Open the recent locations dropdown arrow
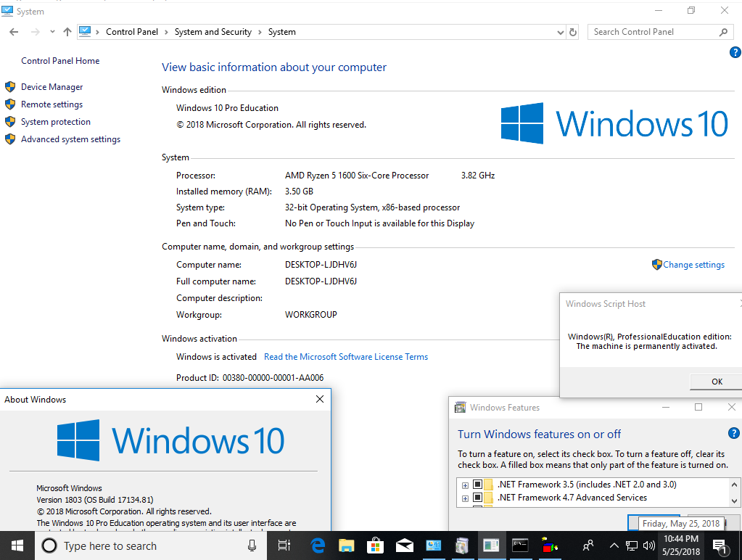 tap(52, 32)
